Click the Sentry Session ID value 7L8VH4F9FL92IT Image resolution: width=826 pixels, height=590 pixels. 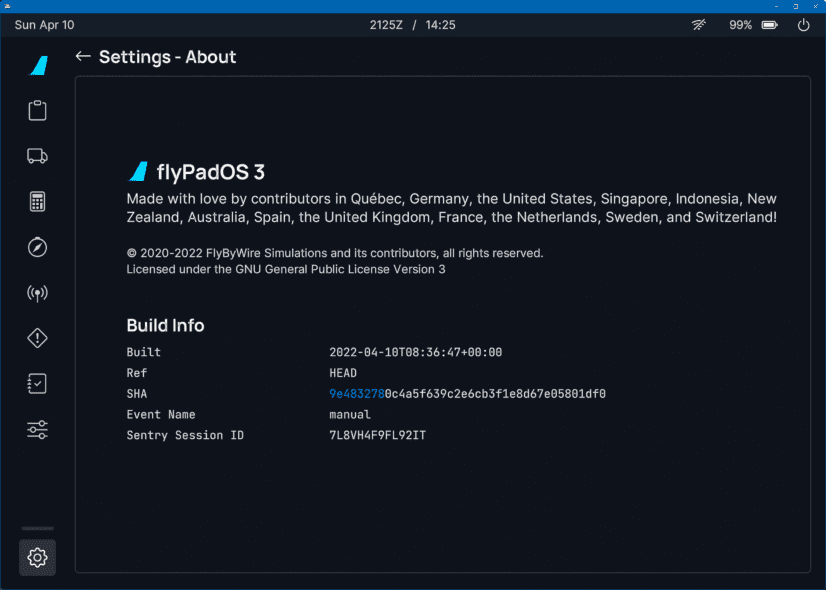click(x=378, y=436)
